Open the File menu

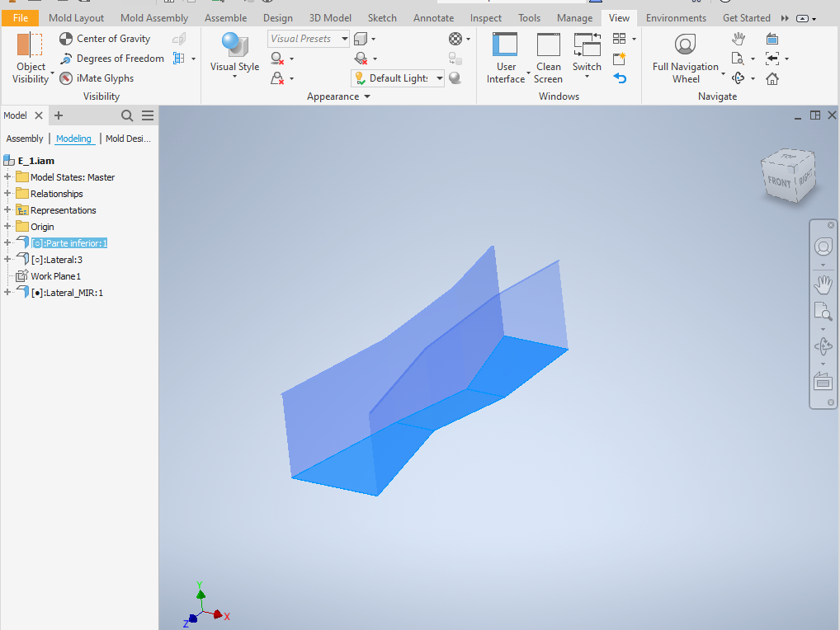click(20, 17)
